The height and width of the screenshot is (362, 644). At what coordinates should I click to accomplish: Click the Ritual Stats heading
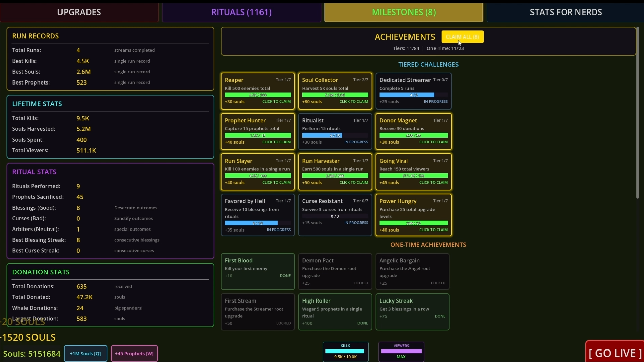[x=34, y=172]
